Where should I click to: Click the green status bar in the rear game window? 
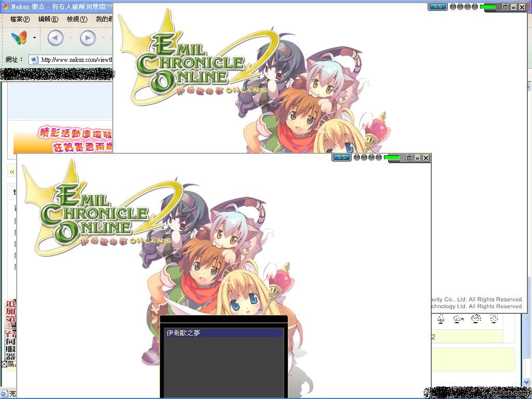pyautogui.click(x=488, y=7)
